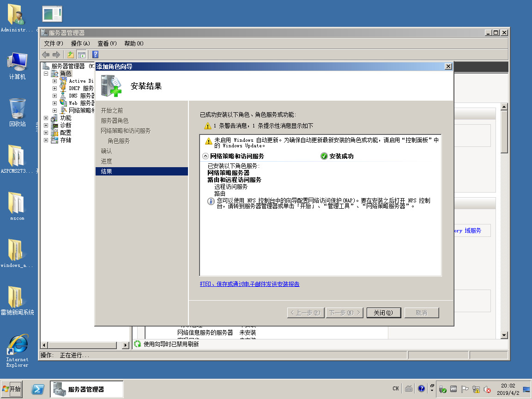
Task: Click the 关闭 button in the wizard
Action: click(x=383, y=313)
